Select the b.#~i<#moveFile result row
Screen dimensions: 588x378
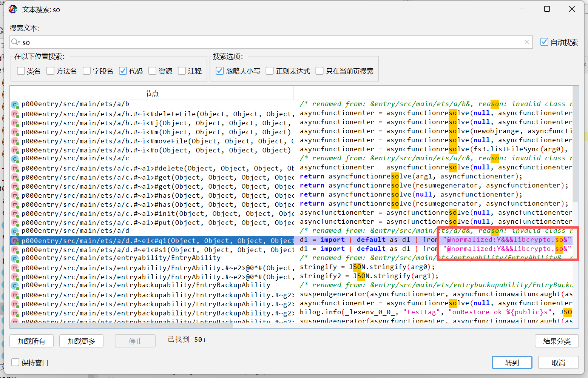pos(152,141)
